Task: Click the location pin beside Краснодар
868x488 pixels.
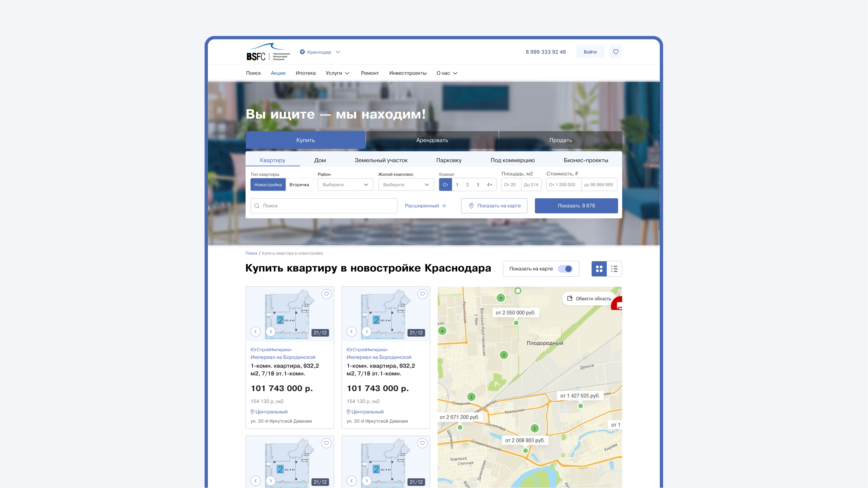Action: (x=302, y=52)
